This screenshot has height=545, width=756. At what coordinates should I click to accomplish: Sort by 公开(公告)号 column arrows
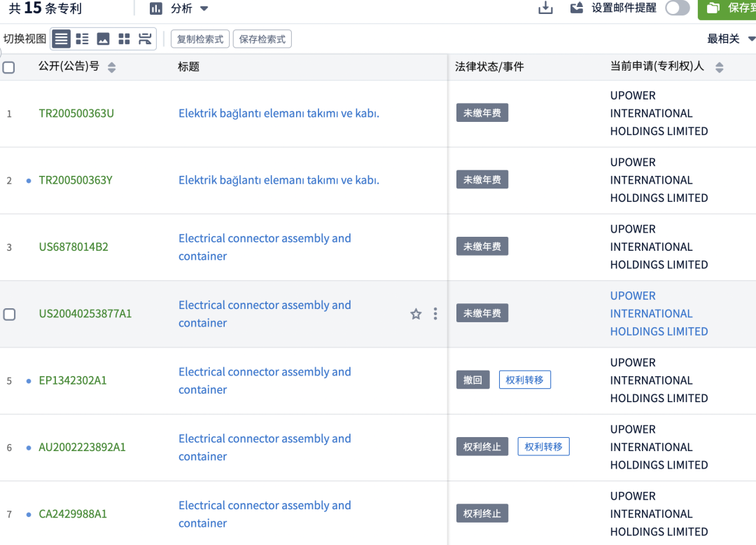click(112, 67)
